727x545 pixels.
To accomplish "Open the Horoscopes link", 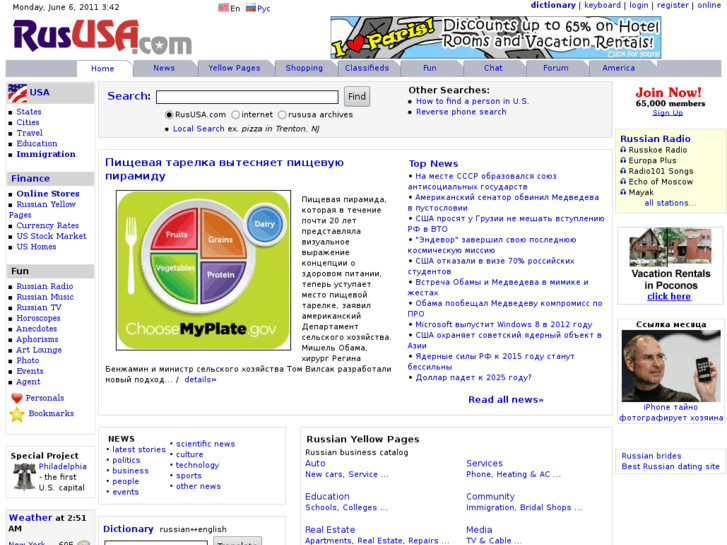I will point(38,318).
